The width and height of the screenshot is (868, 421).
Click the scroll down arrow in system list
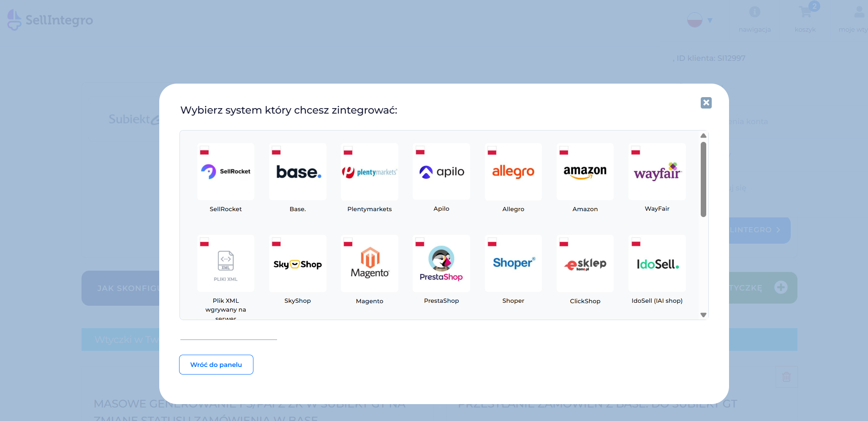point(703,315)
